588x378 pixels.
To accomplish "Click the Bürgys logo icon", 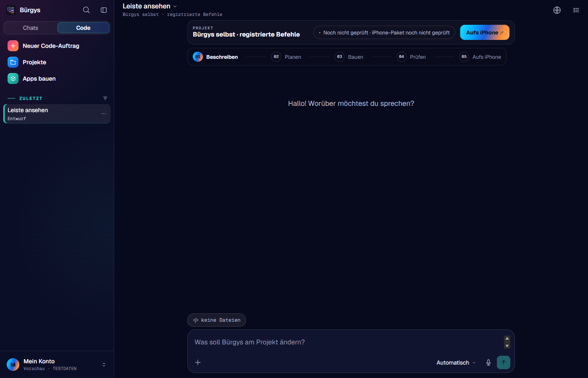I will click(x=11, y=10).
